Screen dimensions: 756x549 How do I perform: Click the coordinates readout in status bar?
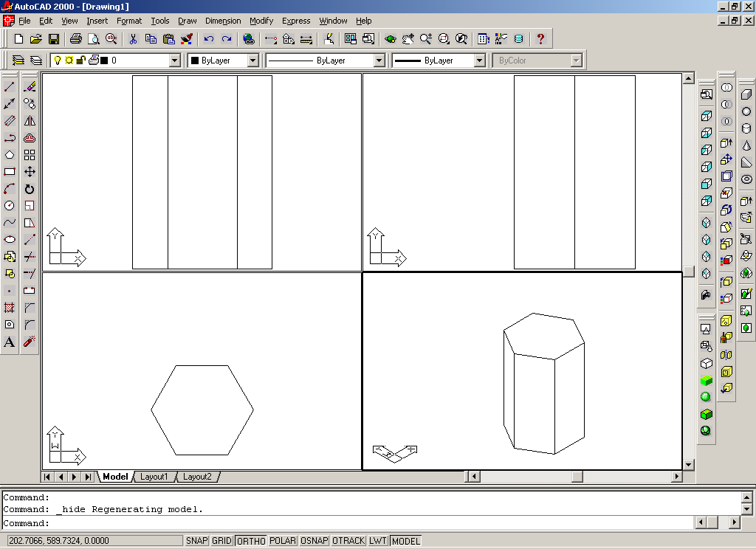click(95, 541)
